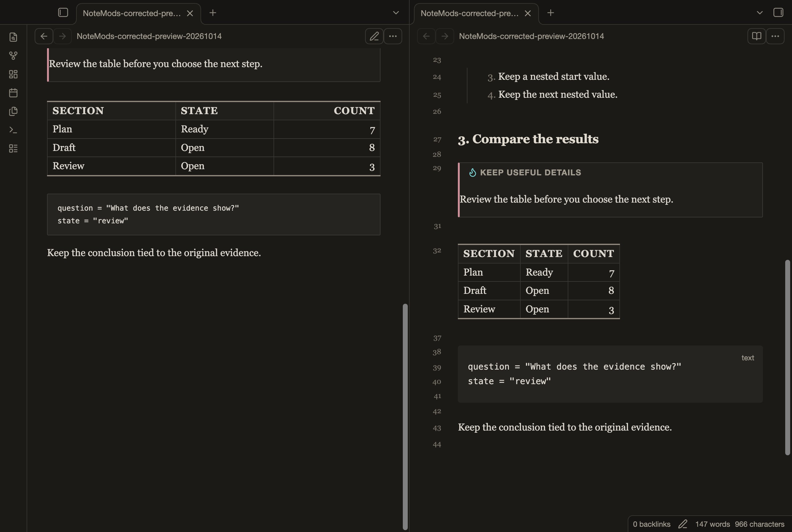Toggle the right sidebar icon

pyautogui.click(x=778, y=13)
